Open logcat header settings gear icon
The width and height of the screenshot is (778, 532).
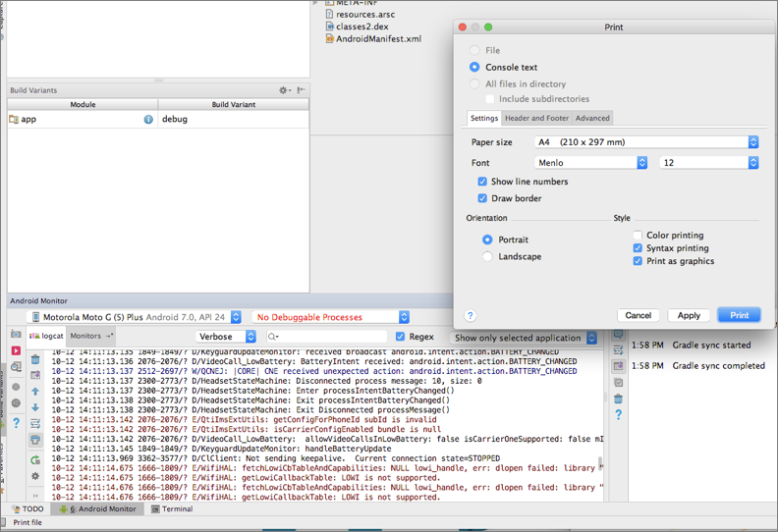[35, 476]
